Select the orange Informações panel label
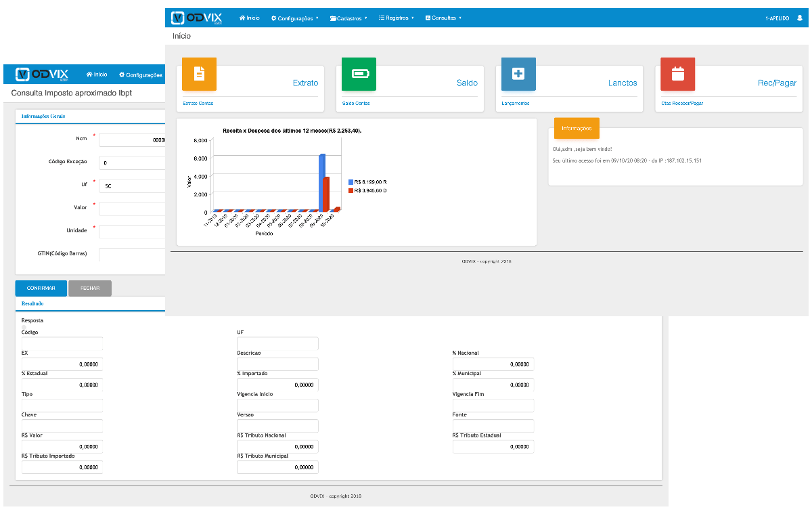Image resolution: width=812 pixels, height=518 pixels. tap(576, 128)
